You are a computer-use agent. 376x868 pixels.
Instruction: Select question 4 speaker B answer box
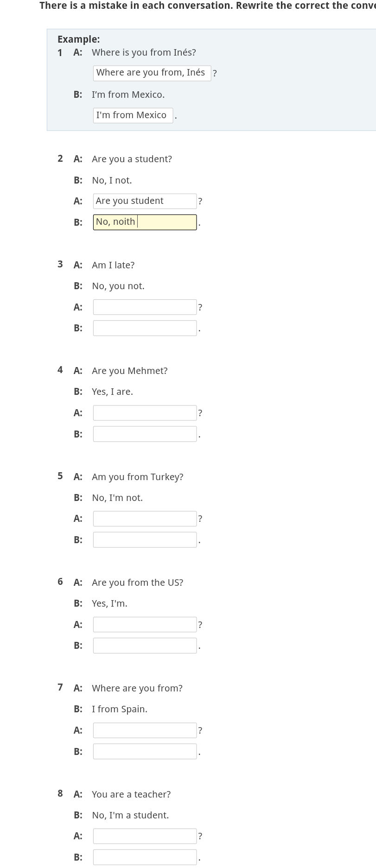coord(145,434)
